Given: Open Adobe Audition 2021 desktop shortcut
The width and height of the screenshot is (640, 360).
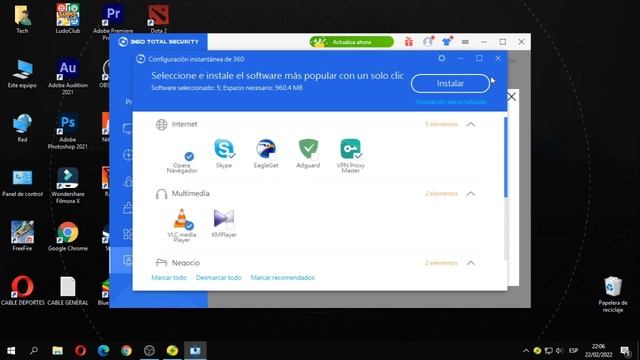Looking at the screenshot, I should [68, 77].
